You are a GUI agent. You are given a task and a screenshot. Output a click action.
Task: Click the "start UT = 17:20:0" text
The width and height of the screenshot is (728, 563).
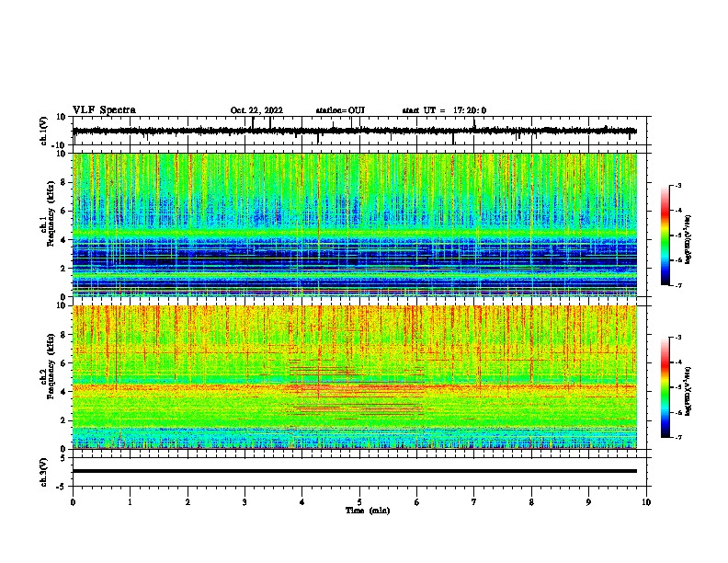(444, 110)
